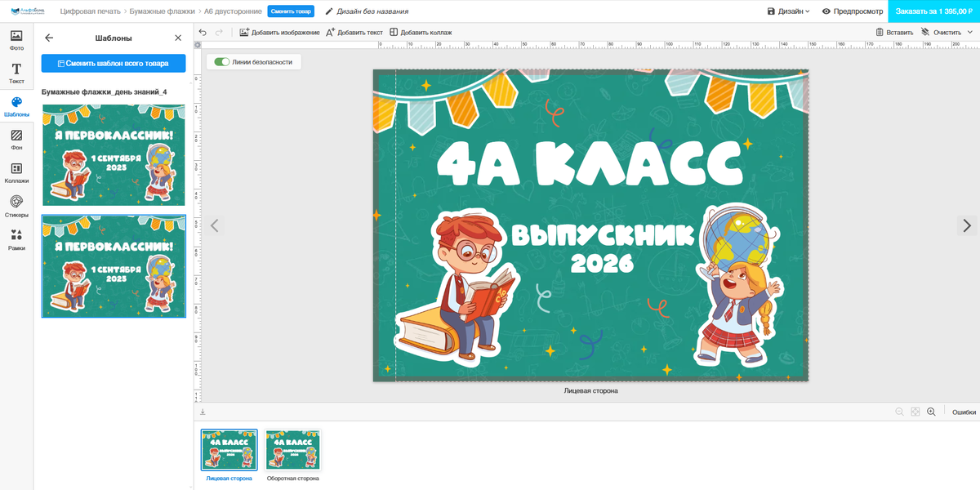Open Предпросмотр preview
Viewport: 980px width, 490px height.
click(x=852, y=11)
